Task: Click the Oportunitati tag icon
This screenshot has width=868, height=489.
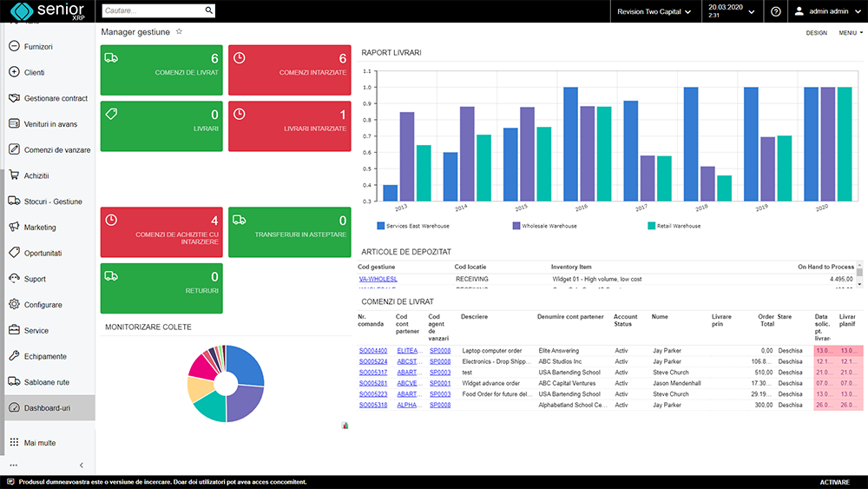Action: point(15,253)
